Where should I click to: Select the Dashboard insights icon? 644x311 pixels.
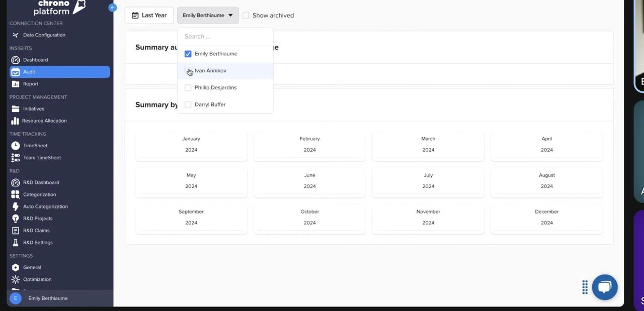[15, 59]
